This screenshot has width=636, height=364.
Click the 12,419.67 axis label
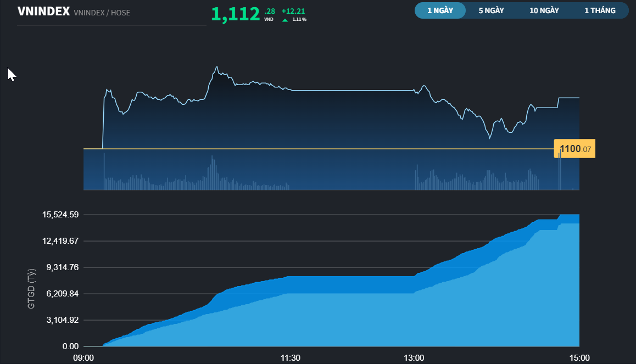click(x=60, y=241)
